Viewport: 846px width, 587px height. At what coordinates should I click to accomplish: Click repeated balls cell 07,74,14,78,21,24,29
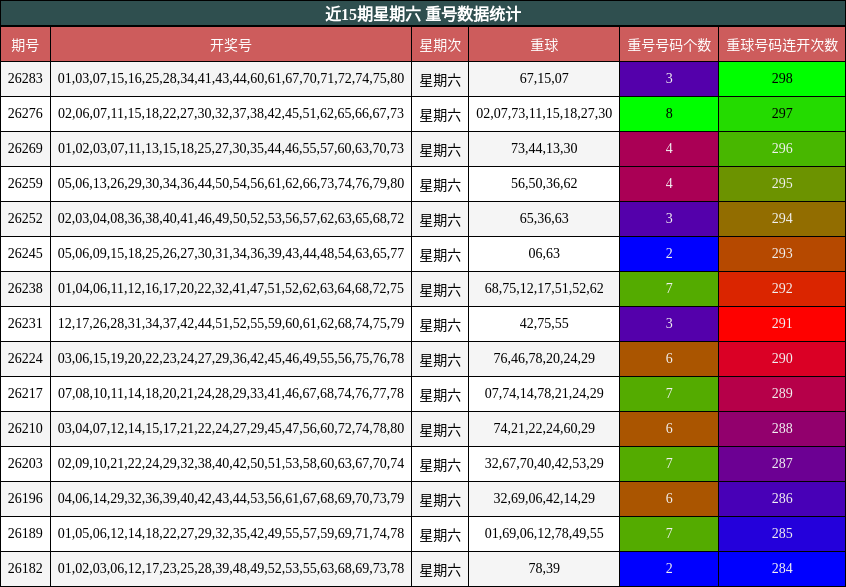[x=544, y=394]
